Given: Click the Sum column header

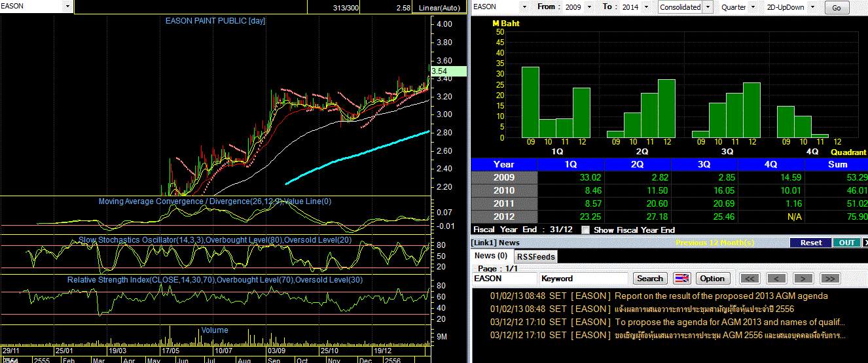Looking at the screenshot, I should coord(837,164).
